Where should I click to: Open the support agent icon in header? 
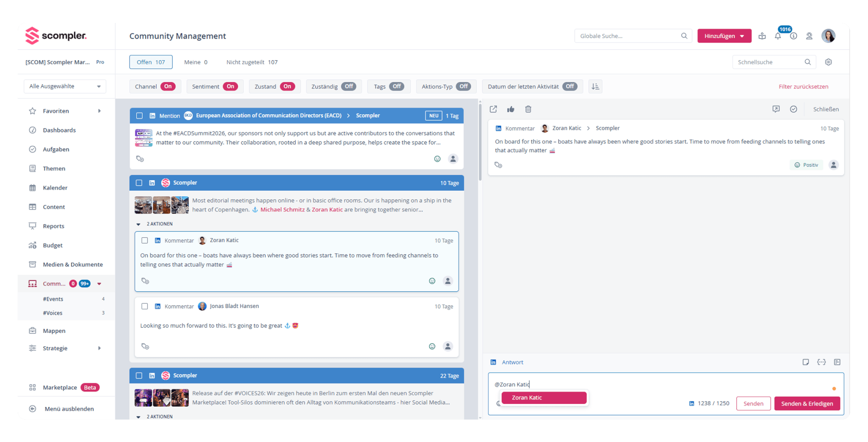click(x=809, y=36)
